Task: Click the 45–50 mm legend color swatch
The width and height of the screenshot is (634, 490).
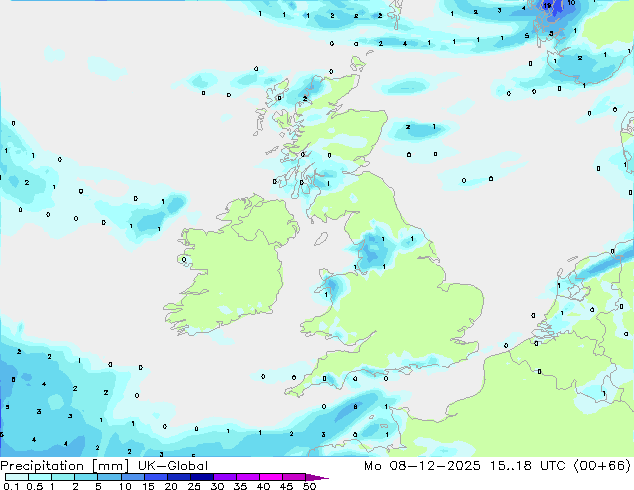Action: [x=294, y=477]
